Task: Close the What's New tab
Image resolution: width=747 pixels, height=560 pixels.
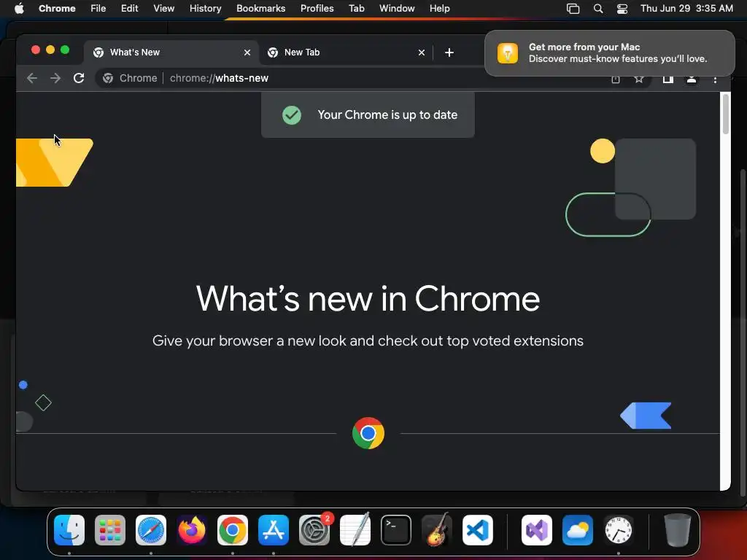Action: (x=247, y=52)
